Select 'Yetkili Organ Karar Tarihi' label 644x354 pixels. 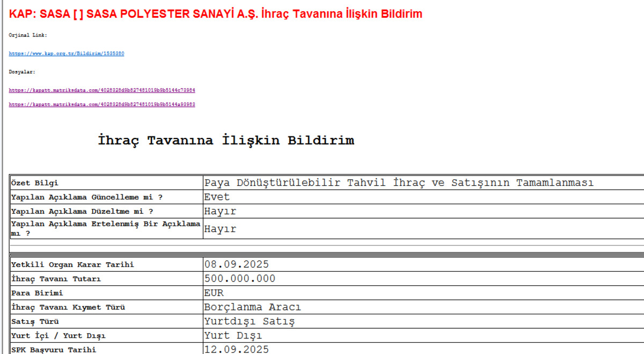pyautogui.click(x=72, y=265)
